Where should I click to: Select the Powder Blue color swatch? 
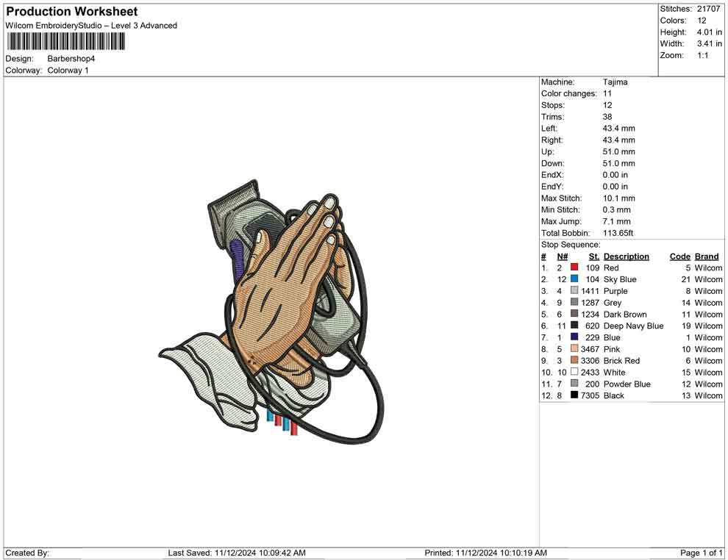pyautogui.click(x=574, y=384)
